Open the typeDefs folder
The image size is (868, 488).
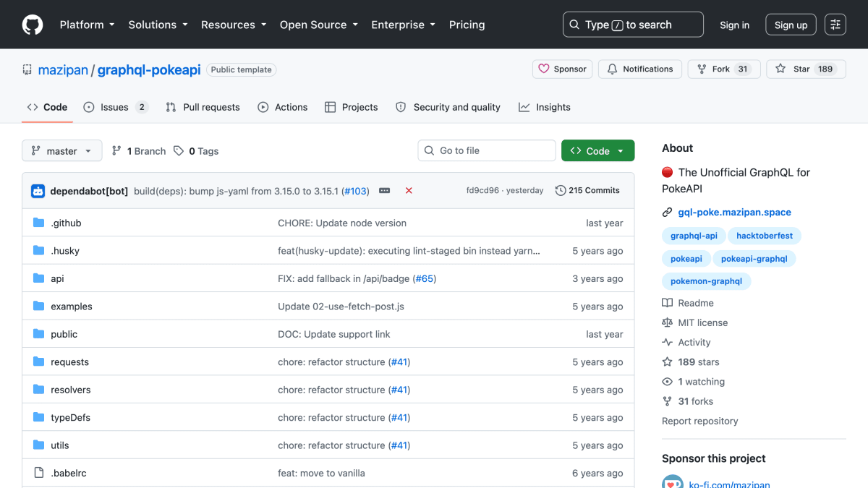70,418
